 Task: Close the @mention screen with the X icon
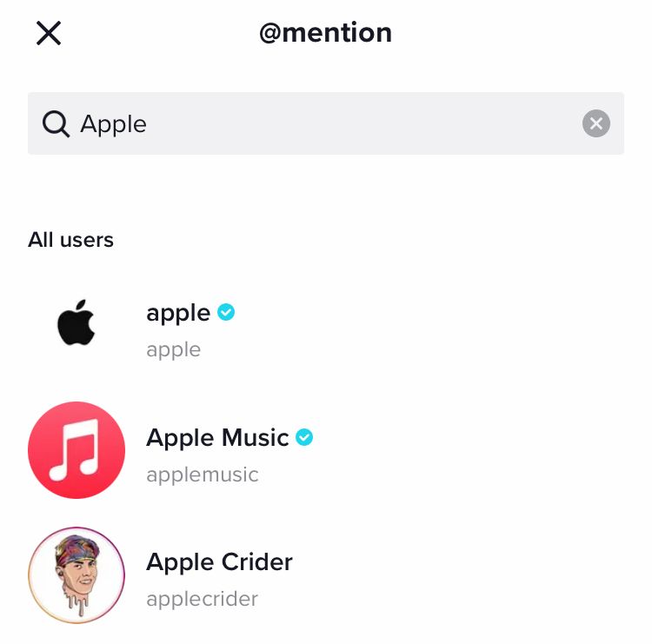49,33
